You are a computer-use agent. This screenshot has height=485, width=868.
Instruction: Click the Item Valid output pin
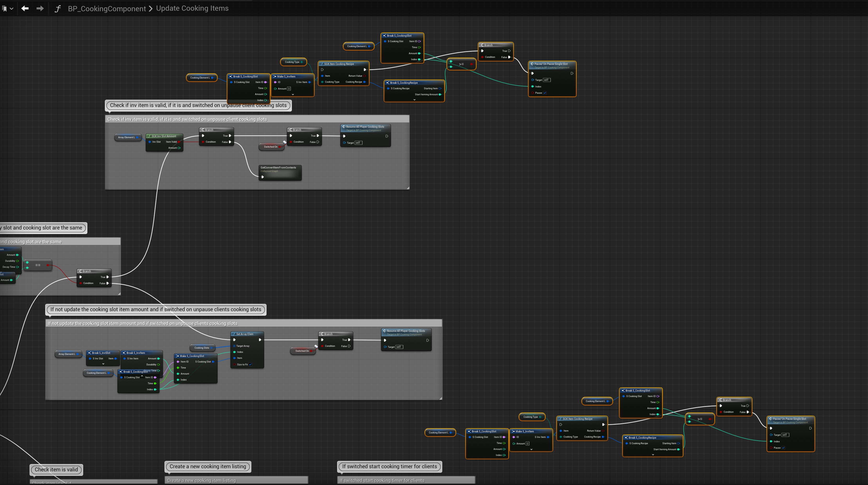point(179,142)
